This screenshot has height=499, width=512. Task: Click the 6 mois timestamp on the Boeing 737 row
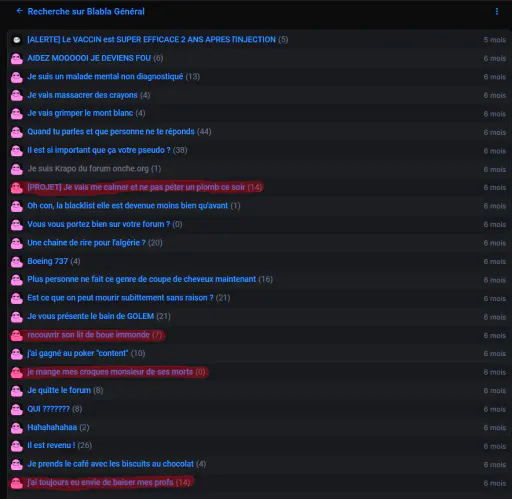click(495, 262)
